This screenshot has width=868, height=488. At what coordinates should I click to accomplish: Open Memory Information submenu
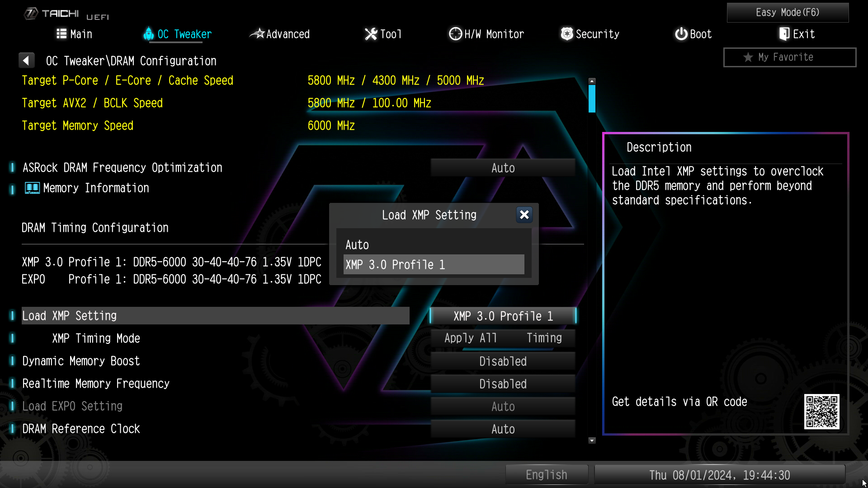tap(86, 188)
